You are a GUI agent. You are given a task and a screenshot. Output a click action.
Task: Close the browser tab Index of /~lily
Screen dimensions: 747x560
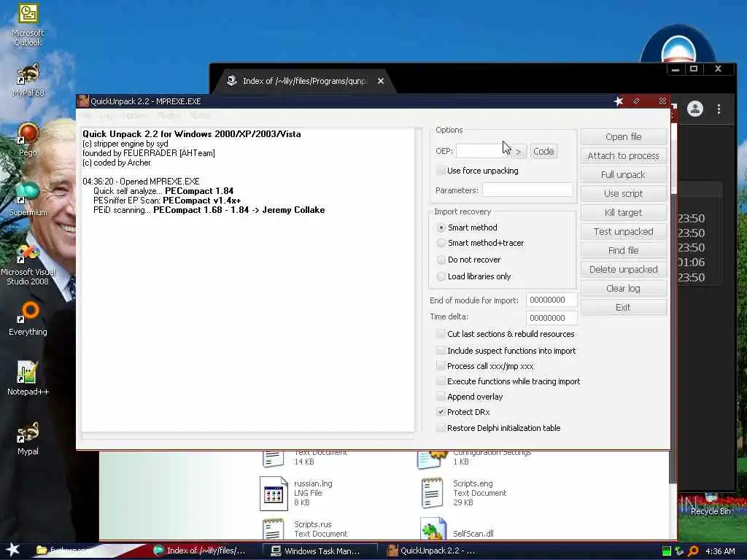click(381, 81)
